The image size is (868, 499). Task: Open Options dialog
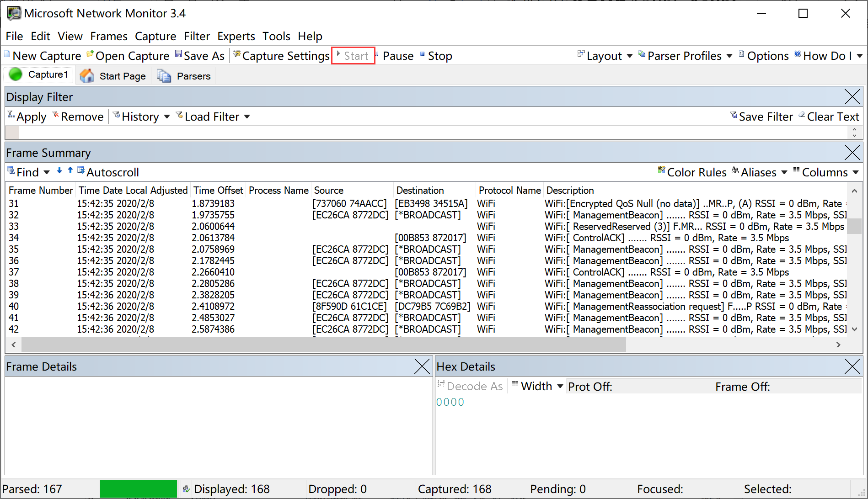(764, 56)
